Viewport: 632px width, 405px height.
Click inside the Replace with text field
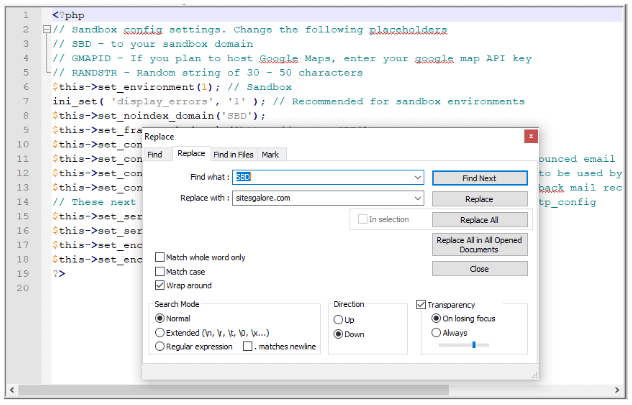[x=320, y=198]
